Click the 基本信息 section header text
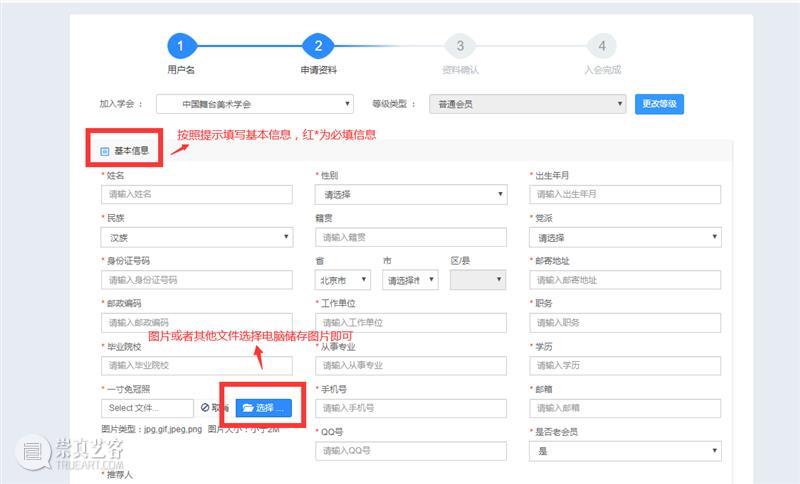This screenshot has width=800, height=484. (132, 151)
